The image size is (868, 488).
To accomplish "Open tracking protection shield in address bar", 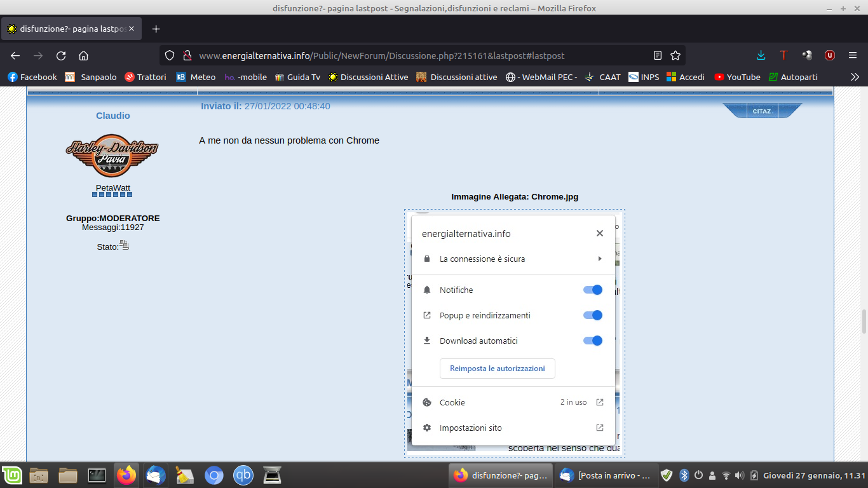I will coord(170,55).
